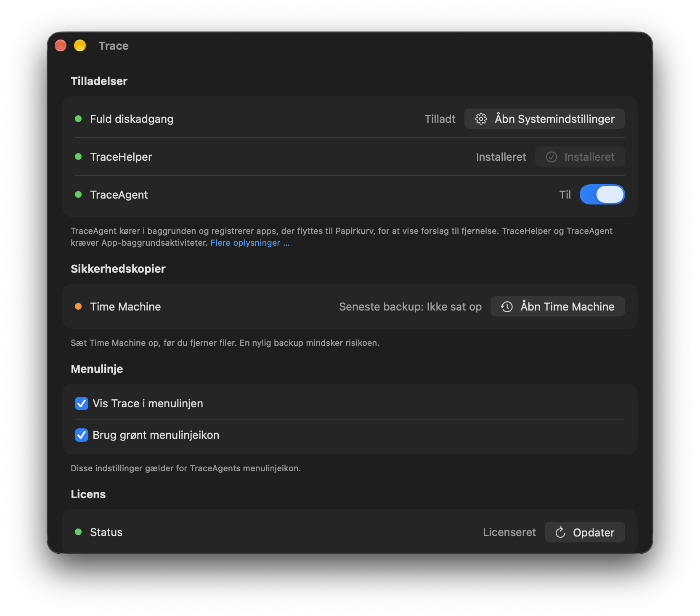
Task: Click the green dot next to Status
Action: (78, 532)
